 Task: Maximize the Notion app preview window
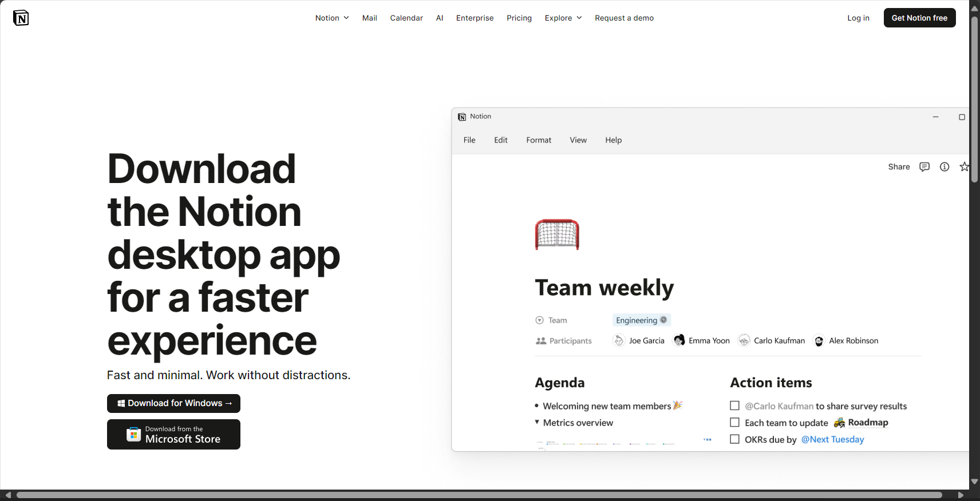(962, 117)
